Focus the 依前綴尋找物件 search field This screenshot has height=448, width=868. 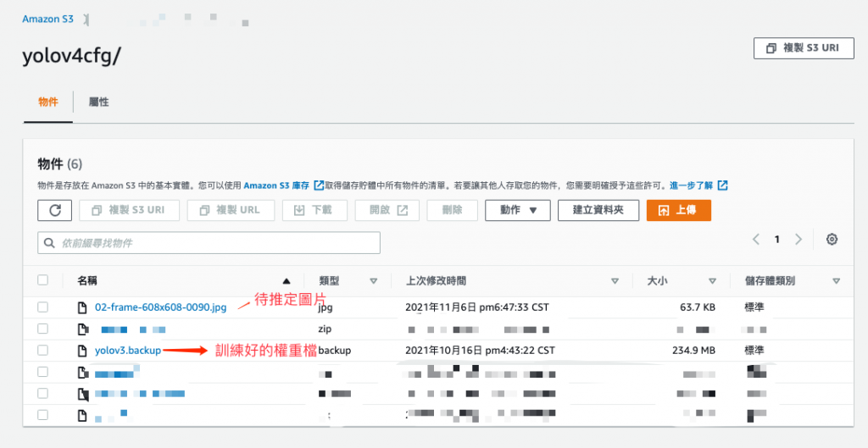209,243
